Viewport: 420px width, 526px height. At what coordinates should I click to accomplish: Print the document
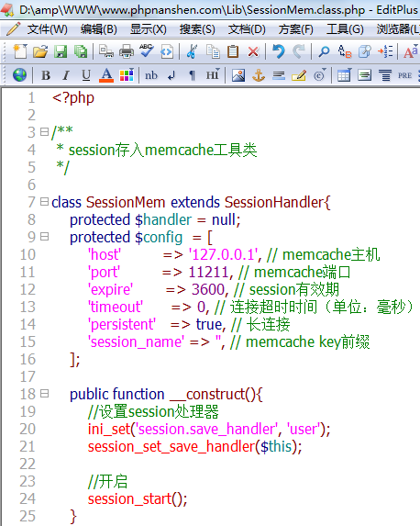click(126, 51)
